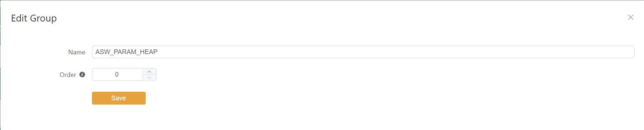Image resolution: width=644 pixels, height=130 pixels.
Task: Decrease the Order value with down arrow
Action: [x=149, y=78]
